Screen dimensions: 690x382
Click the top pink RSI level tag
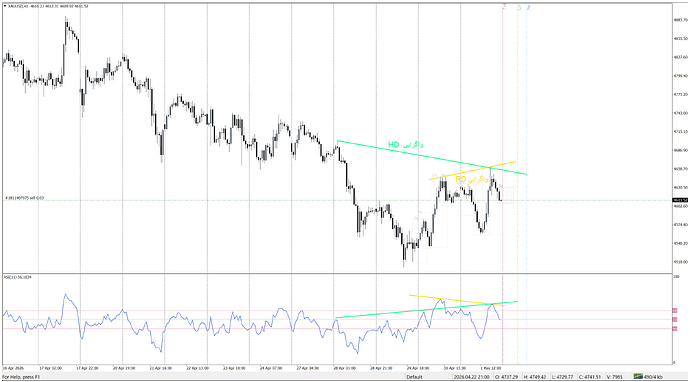[675, 311]
